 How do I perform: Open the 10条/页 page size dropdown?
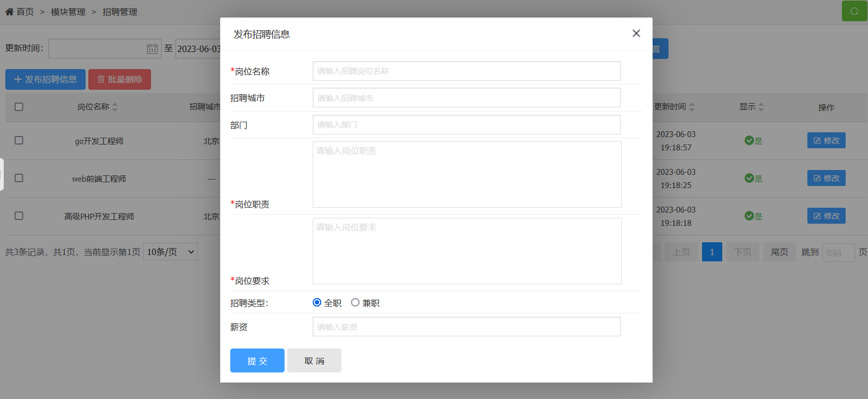170,252
